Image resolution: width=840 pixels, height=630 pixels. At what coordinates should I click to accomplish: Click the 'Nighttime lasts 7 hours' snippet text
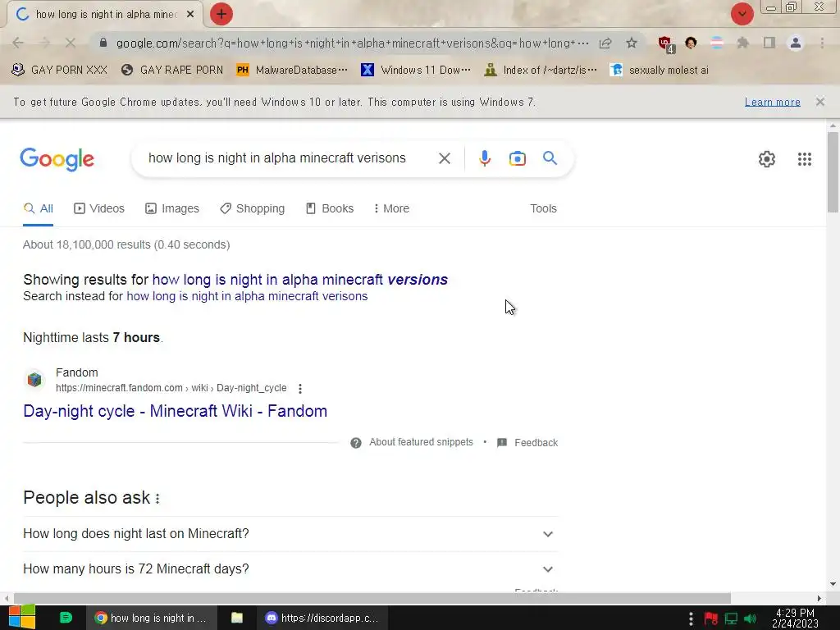[93, 337]
